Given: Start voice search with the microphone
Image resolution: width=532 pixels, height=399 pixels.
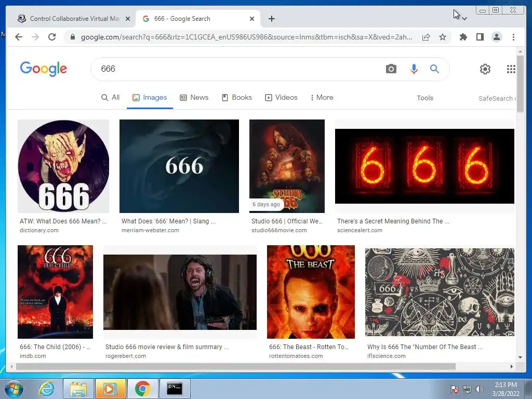Looking at the screenshot, I should coord(414,69).
